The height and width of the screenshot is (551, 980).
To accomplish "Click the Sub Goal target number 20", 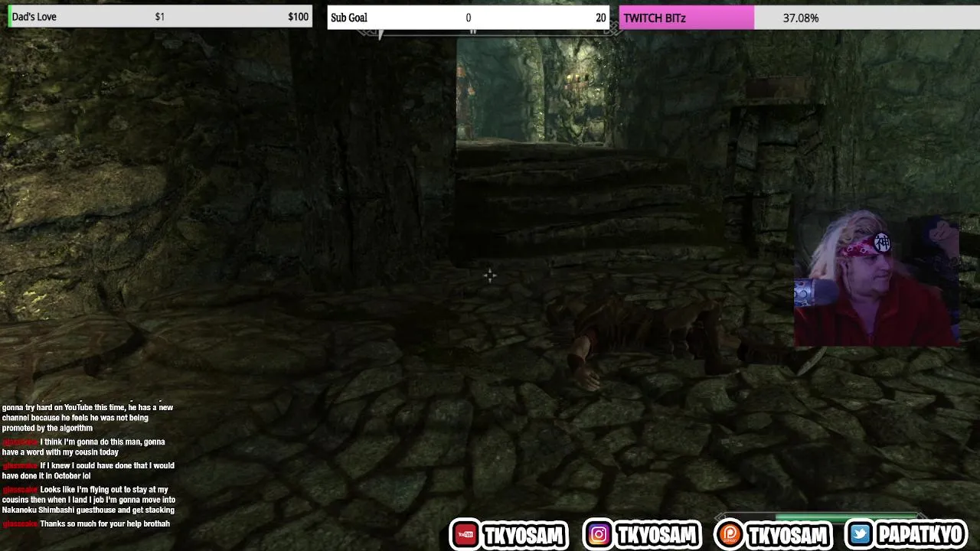I will pyautogui.click(x=600, y=18).
